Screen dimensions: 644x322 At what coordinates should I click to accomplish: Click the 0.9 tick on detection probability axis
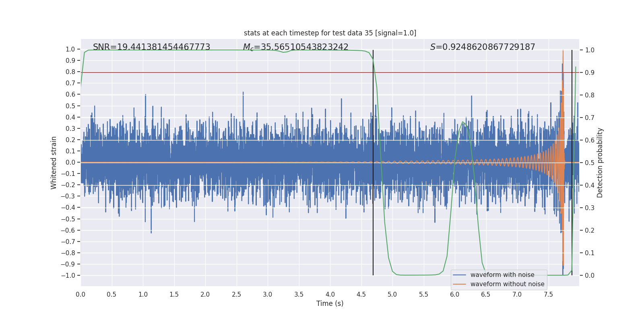[x=590, y=73]
